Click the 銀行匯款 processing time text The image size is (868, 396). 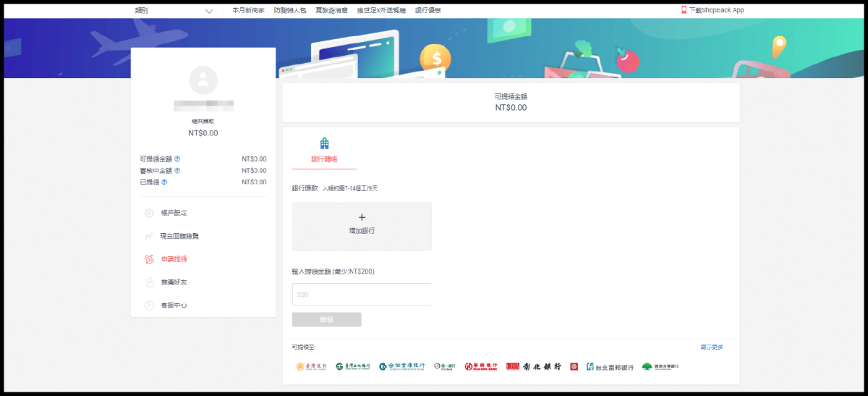[x=350, y=188]
